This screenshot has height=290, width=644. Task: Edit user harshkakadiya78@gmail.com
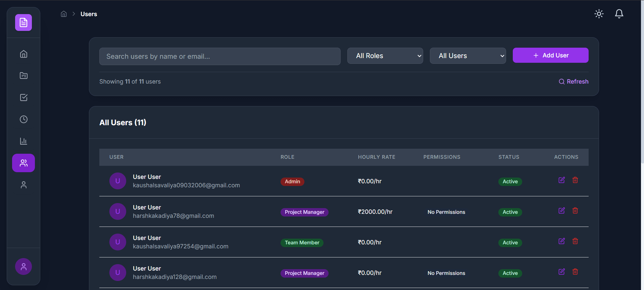[561, 210]
